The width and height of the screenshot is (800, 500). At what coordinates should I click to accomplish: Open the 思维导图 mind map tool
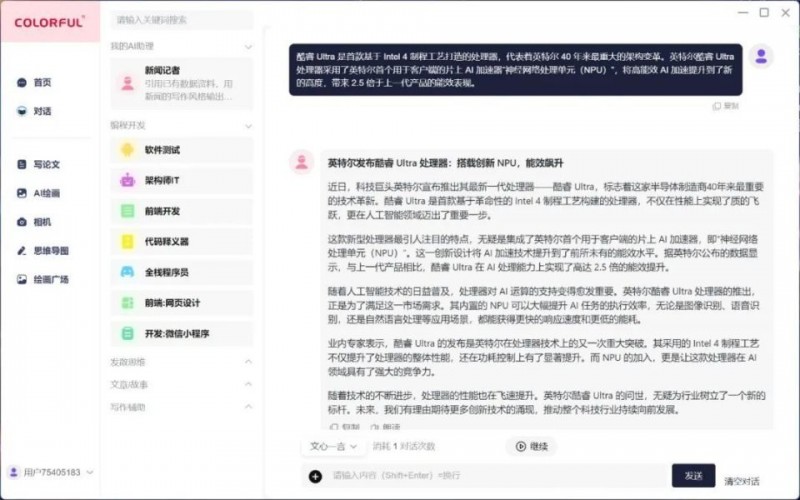coord(49,251)
